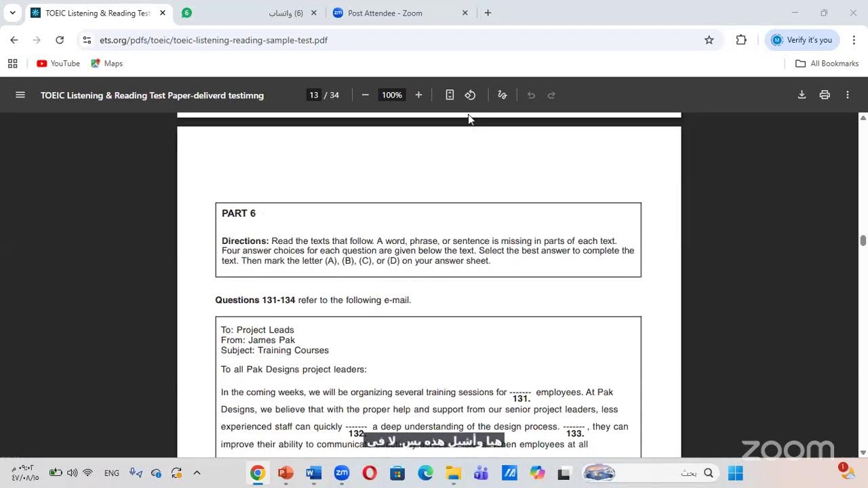Open the Apps grid in bookmarks bar
The width and height of the screenshot is (868, 488).
click(12, 64)
